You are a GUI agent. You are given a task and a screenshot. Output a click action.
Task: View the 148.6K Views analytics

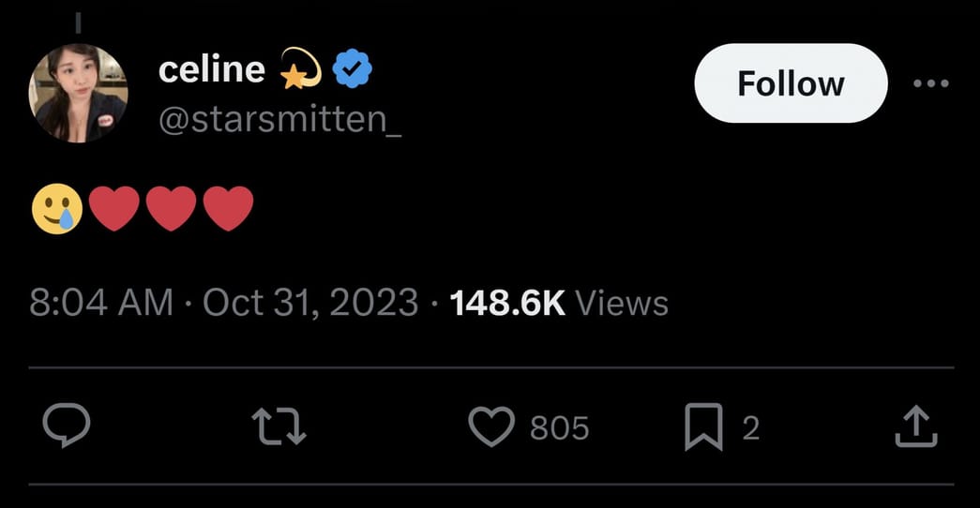[x=559, y=303]
